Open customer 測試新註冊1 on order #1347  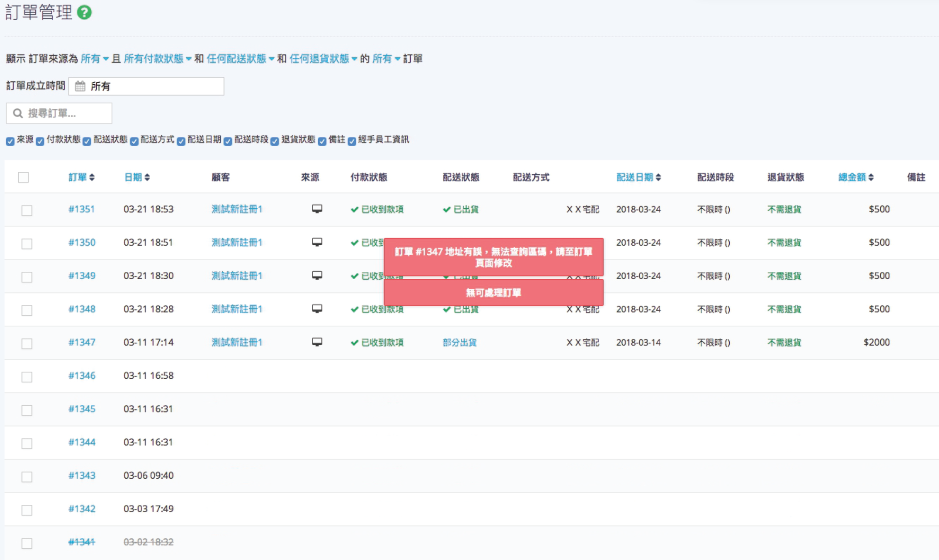point(237,342)
